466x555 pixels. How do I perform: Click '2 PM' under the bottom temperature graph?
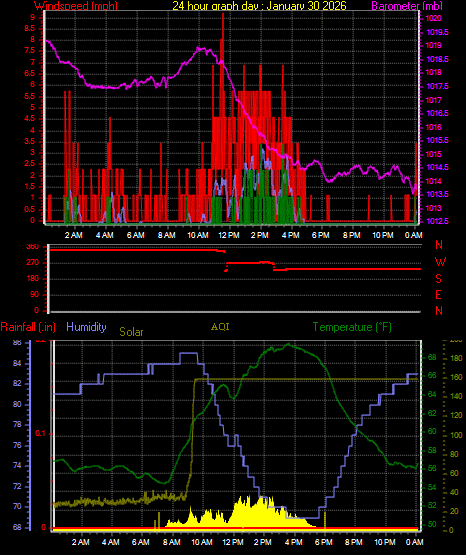click(263, 542)
